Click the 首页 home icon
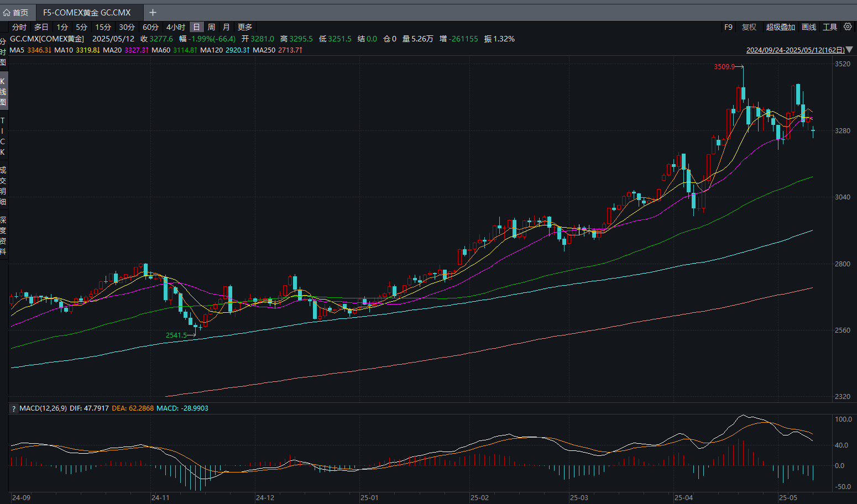 [x=7, y=12]
